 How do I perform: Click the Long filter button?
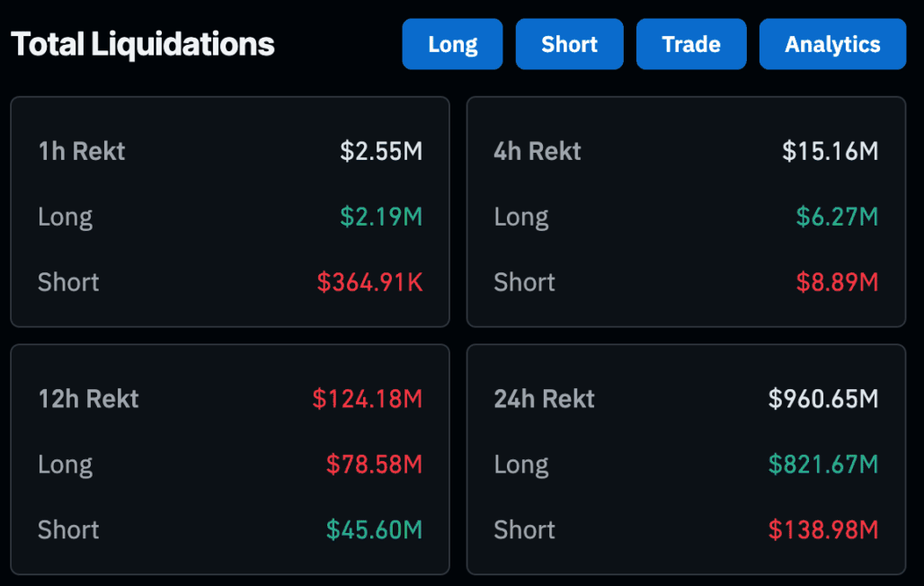452,43
